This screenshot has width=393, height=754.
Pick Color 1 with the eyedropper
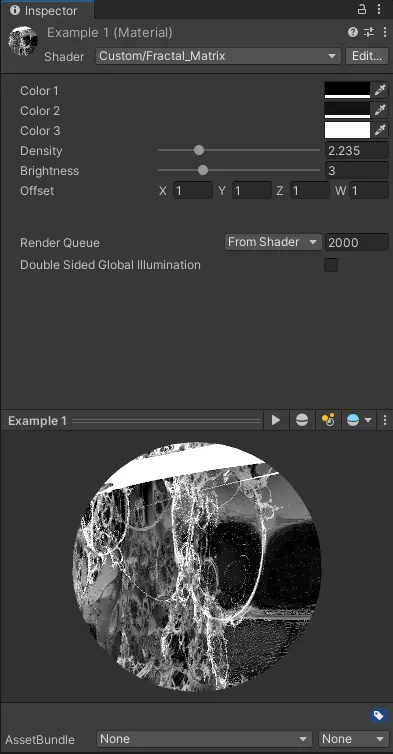[380, 90]
